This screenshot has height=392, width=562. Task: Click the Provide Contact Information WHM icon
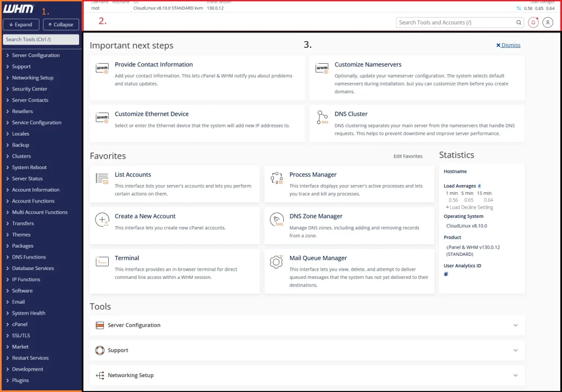102,68
